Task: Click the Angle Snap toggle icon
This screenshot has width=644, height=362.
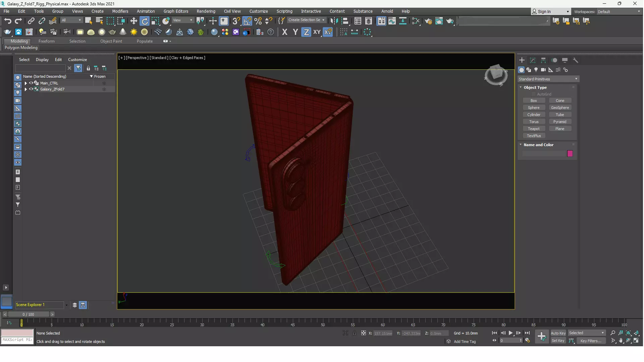Action: click(x=247, y=21)
